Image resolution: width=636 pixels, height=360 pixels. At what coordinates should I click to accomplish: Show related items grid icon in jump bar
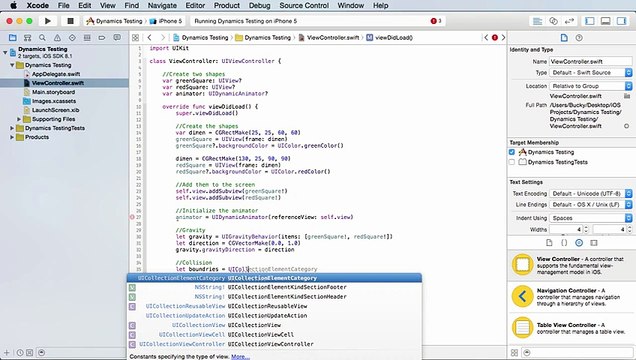(135, 38)
